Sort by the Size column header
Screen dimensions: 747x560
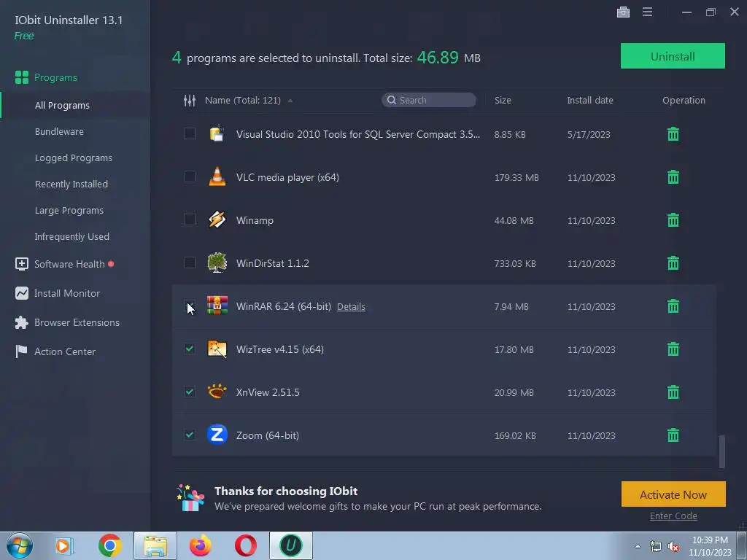(503, 101)
